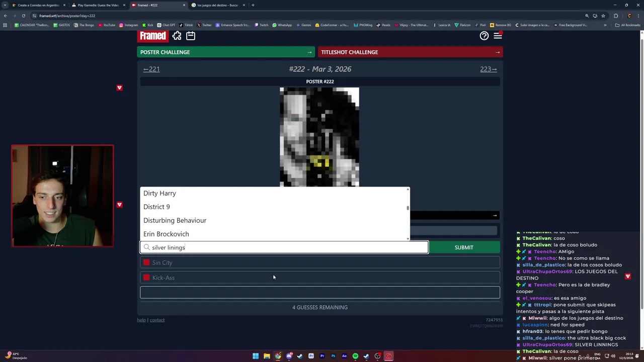Click the magnifier icon in the search box
Image resolution: width=644 pixels, height=362 pixels.
[x=147, y=247]
